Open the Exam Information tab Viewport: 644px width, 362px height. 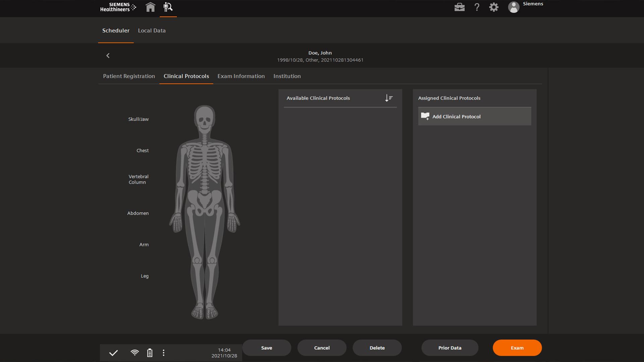[x=241, y=76]
